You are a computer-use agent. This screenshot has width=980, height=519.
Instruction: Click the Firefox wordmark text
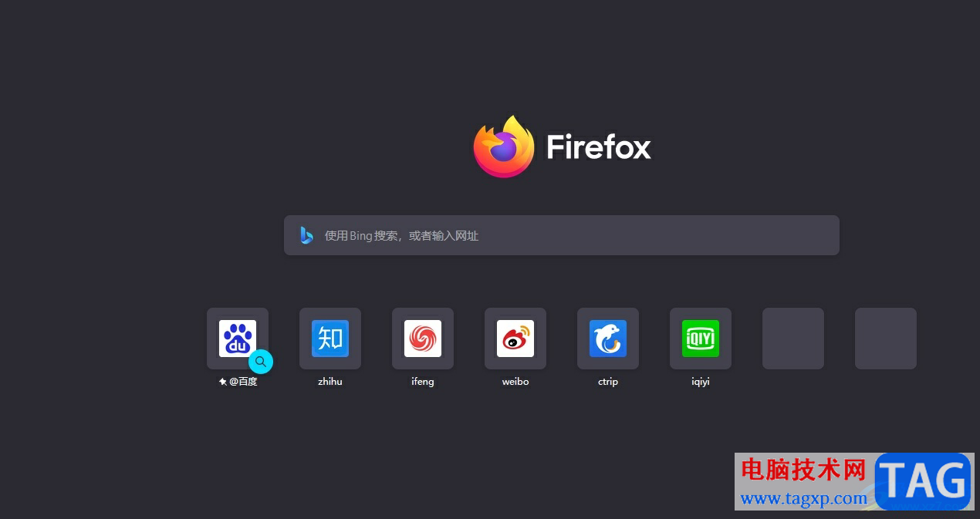point(599,147)
